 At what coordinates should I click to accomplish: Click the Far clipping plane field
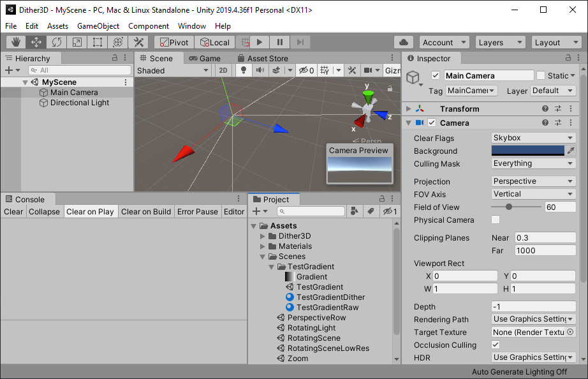tap(545, 251)
